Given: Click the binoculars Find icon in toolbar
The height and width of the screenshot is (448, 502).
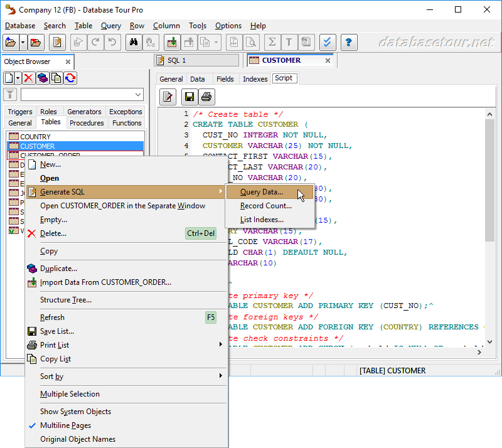Looking at the screenshot, I should (134, 43).
